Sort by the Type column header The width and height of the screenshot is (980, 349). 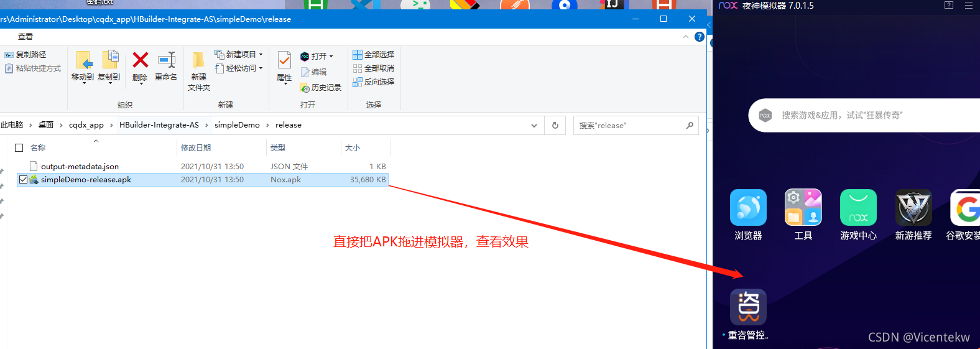pos(278,148)
